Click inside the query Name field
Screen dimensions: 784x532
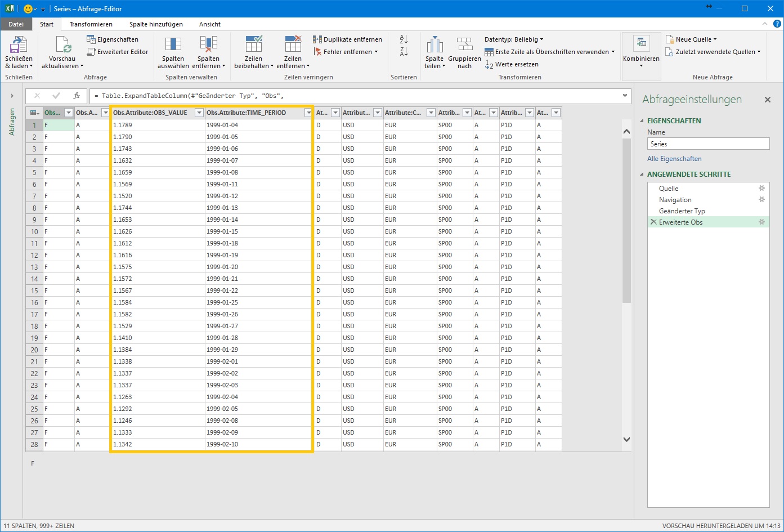coord(707,144)
